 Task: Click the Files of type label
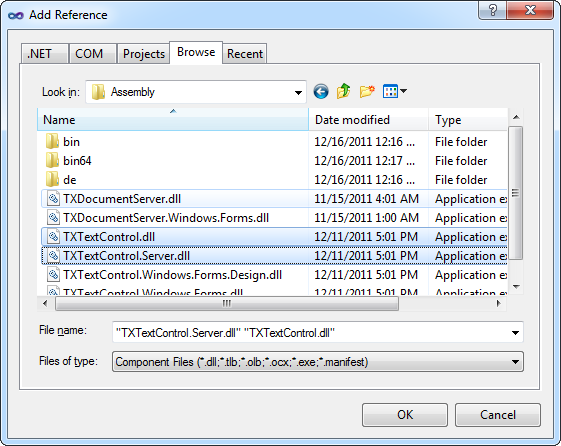pos(68,361)
